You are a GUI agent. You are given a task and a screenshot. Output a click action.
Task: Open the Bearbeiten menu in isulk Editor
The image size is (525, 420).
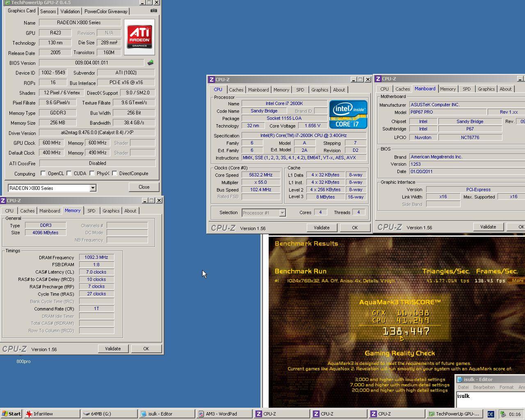[484, 387]
